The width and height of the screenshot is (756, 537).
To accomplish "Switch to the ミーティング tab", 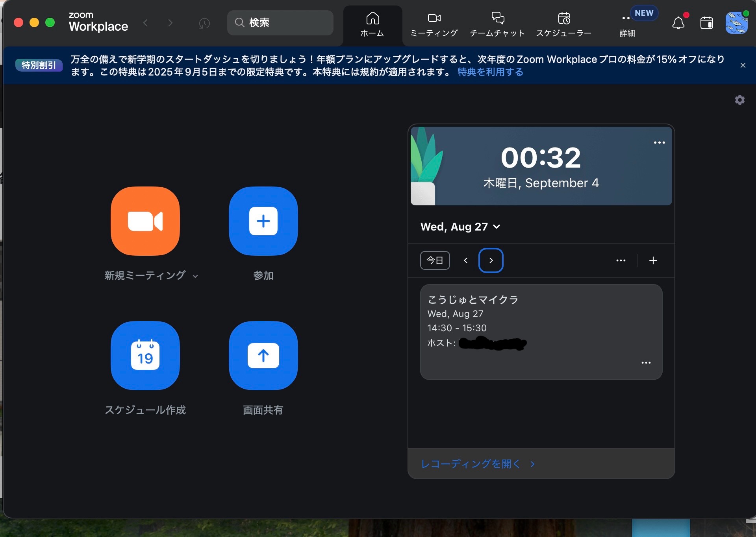I will (434, 25).
